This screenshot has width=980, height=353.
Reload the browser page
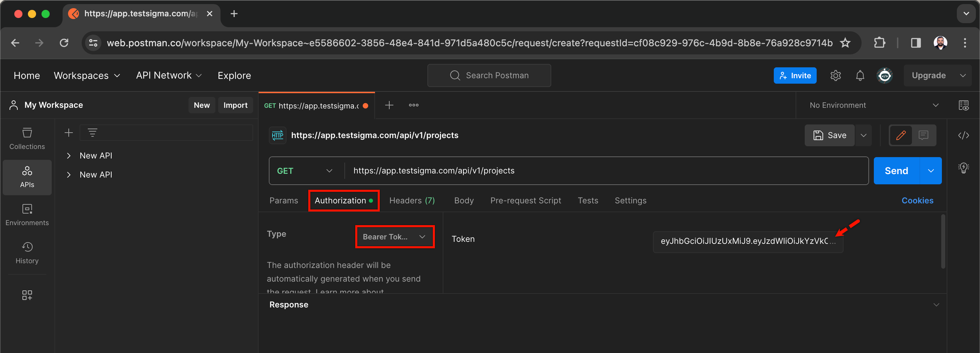[x=64, y=43]
